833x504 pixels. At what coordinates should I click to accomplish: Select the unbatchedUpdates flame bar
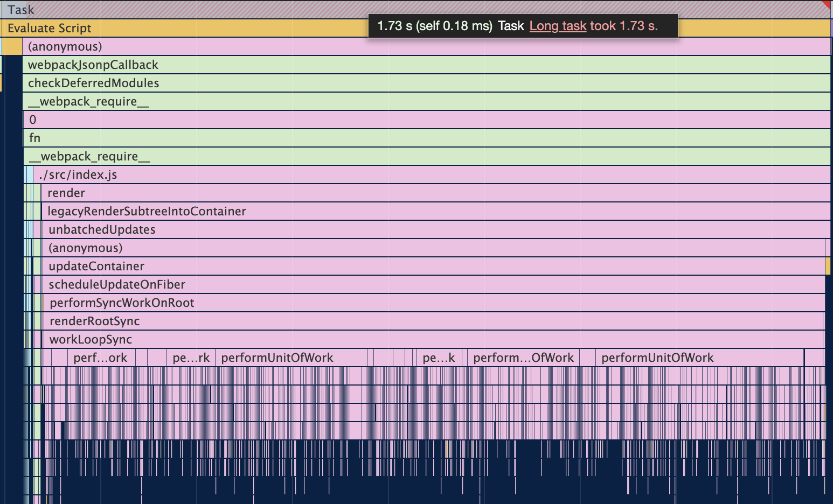(436, 229)
